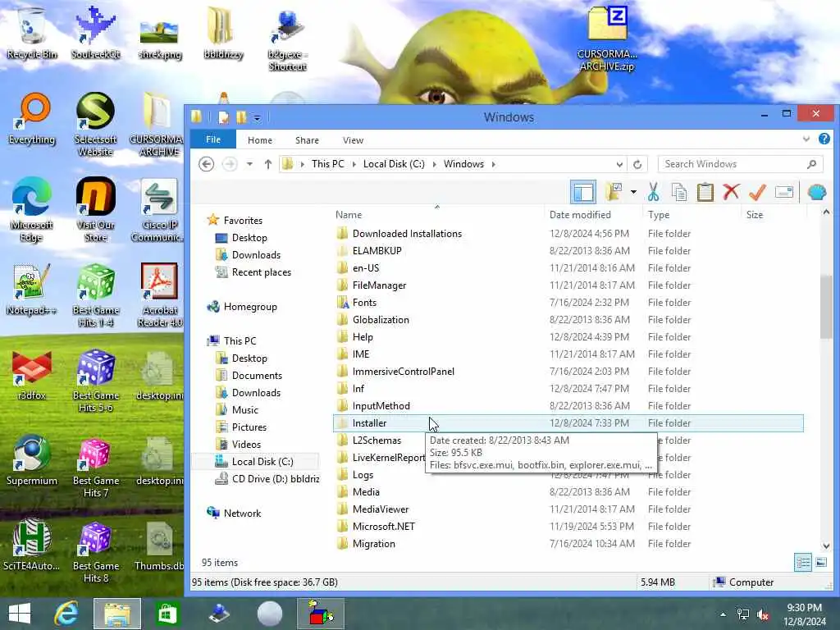Select Favorites in the navigation pane
The height and width of the screenshot is (630, 840).
coord(242,220)
